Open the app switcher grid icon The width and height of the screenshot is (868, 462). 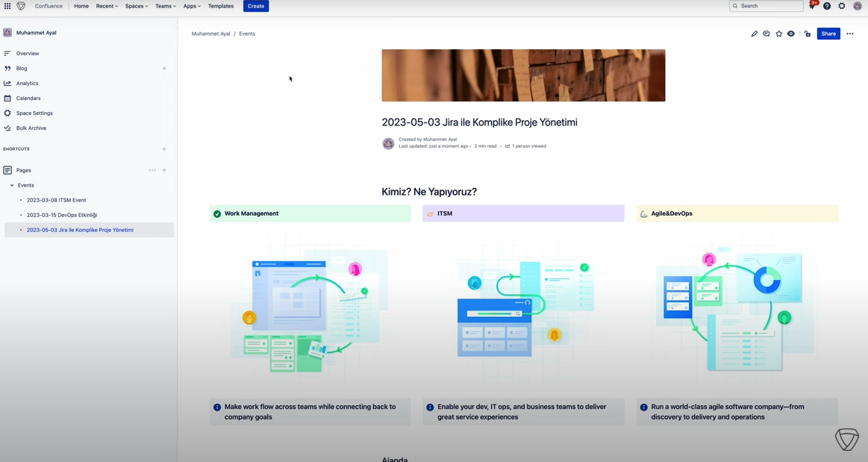7,6
